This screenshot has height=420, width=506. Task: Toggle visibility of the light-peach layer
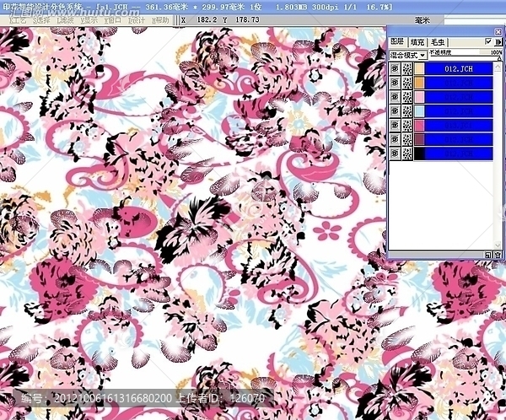[395, 69]
